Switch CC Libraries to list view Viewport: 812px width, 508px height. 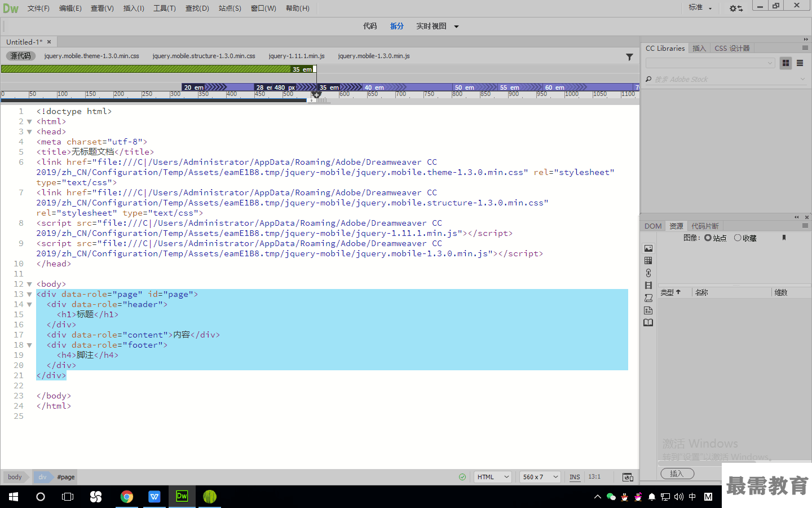tap(800, 63)
